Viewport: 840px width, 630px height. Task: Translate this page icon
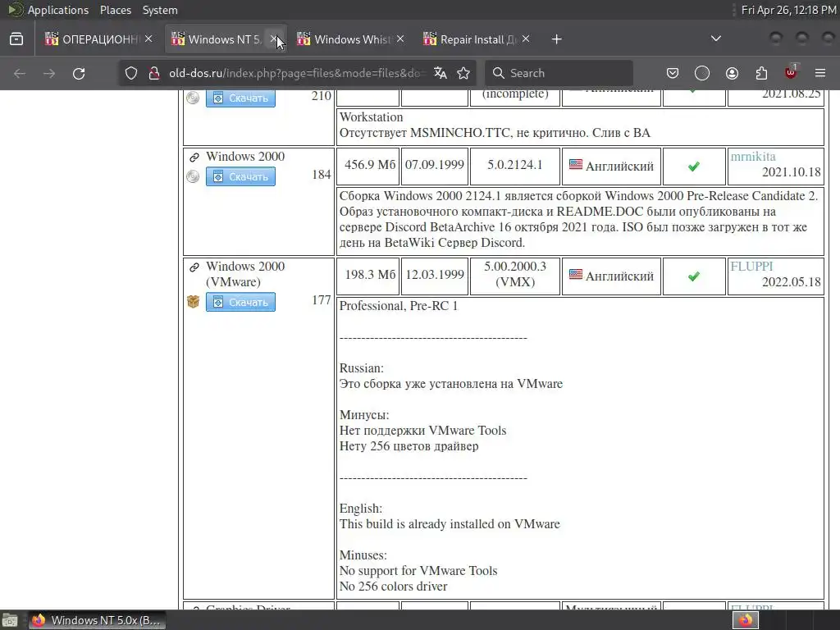[x=441, y=73]
